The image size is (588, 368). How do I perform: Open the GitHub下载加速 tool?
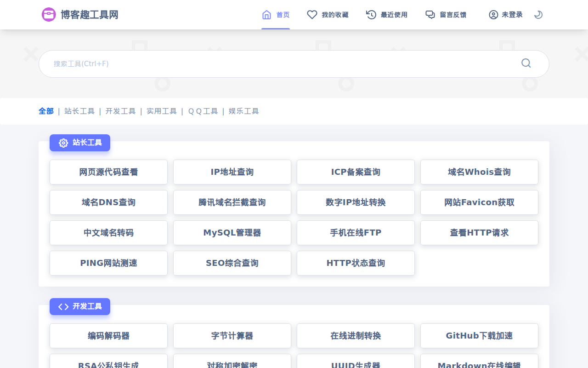point(479,335)
